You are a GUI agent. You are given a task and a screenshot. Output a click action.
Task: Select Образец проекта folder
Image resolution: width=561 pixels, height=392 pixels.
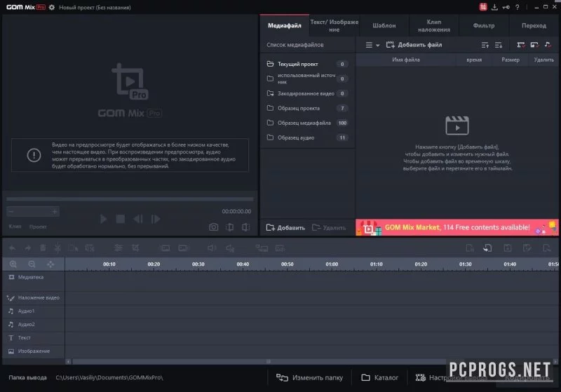pos(307,108)
